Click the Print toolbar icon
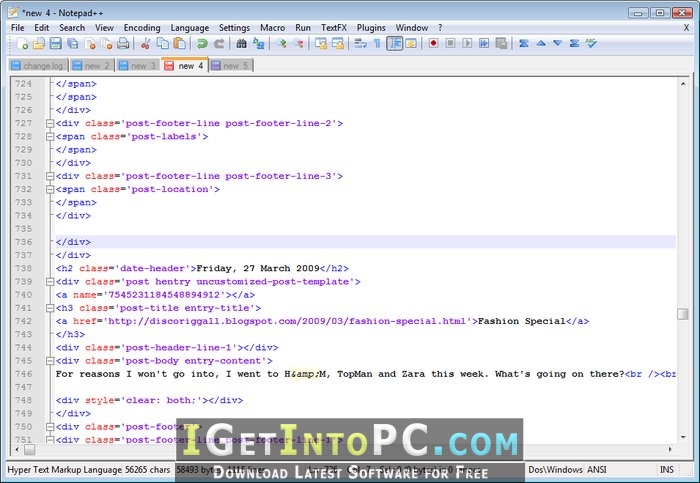 123,43
